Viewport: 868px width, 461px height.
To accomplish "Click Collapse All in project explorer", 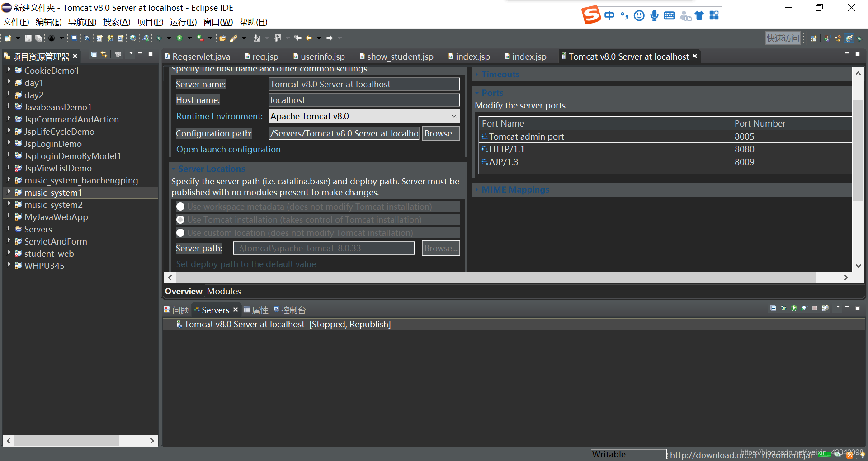I will (94, 54).
